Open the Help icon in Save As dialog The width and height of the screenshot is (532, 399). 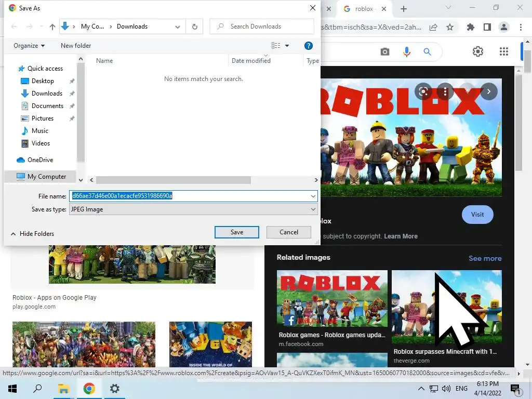(309, 46)
